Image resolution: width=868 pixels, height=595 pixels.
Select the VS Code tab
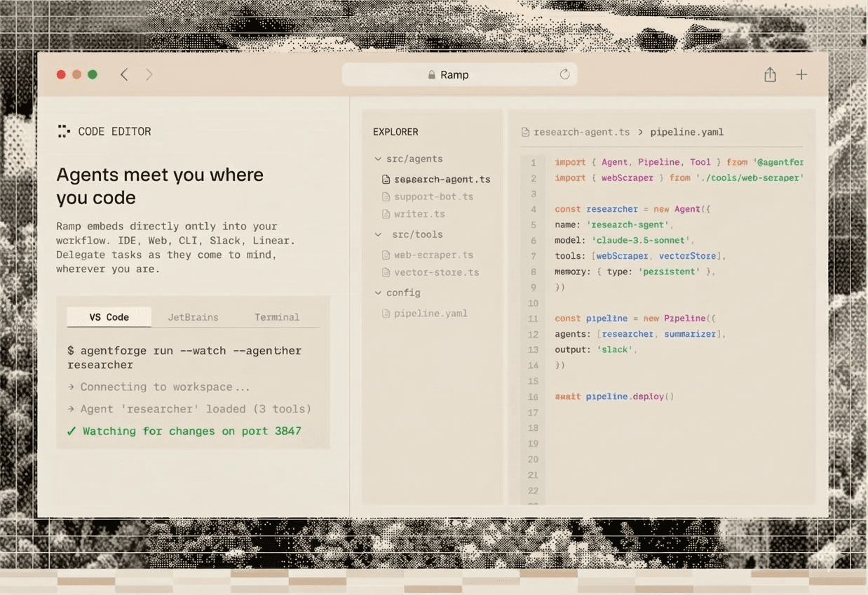click(x=109, y=317)
